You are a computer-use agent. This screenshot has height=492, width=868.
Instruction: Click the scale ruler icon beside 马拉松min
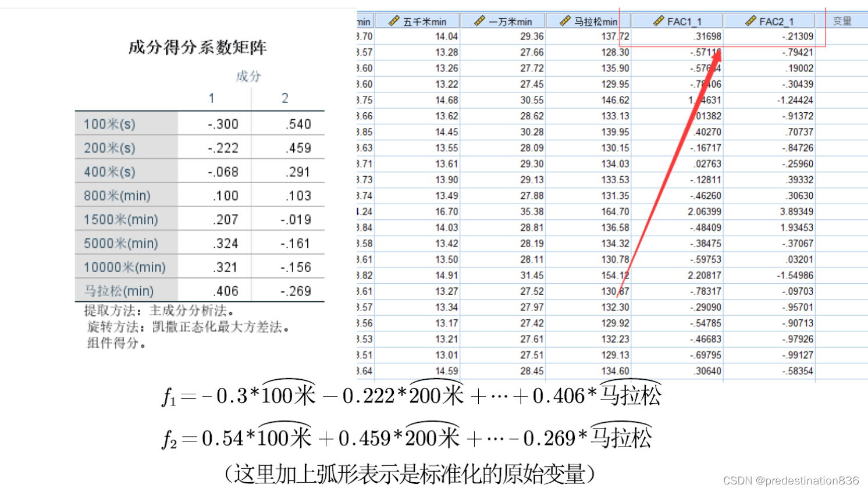(565, 22)
